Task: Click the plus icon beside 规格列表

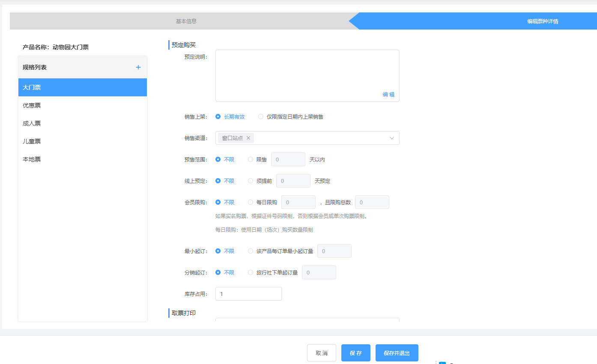Action: click(x=138, y=67)
